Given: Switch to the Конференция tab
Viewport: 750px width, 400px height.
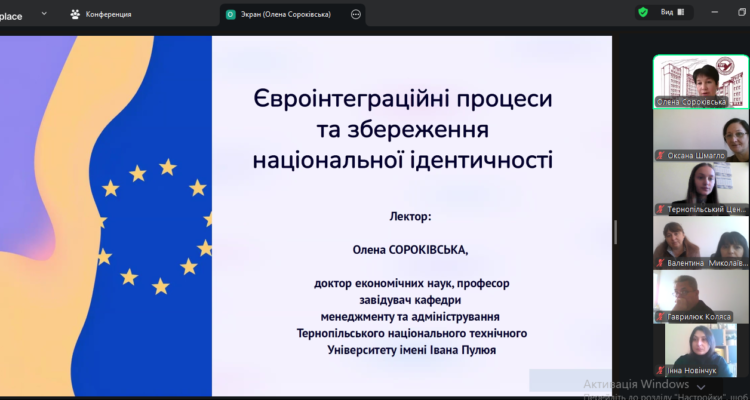Looking at the screenshot, I should point(101,14).
